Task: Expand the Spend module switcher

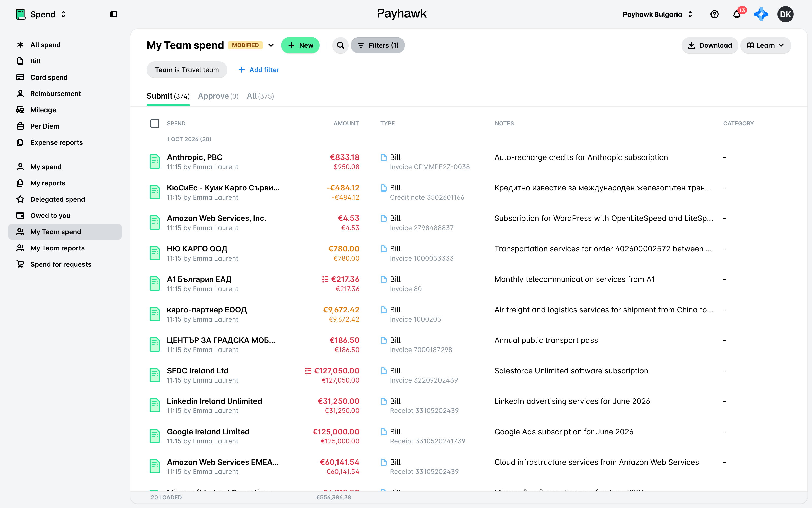Action: (x=41, y=14)
